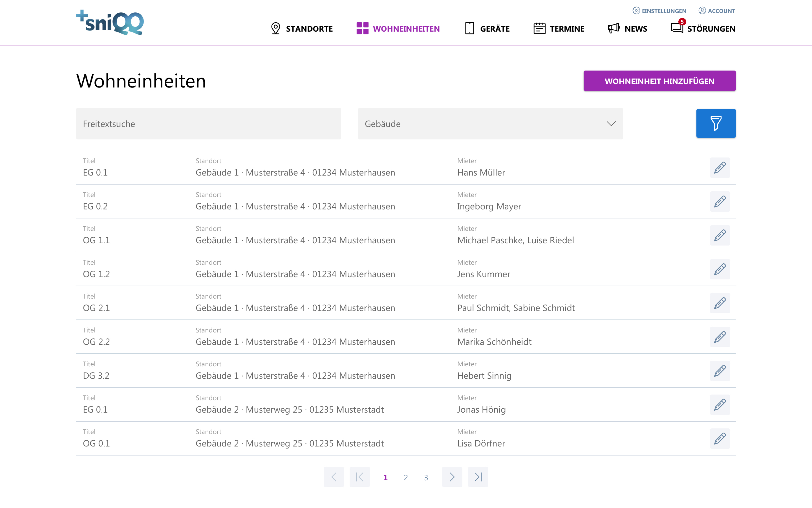Open Einstellungen gear icon
The image size is (812, 508).
636,10
